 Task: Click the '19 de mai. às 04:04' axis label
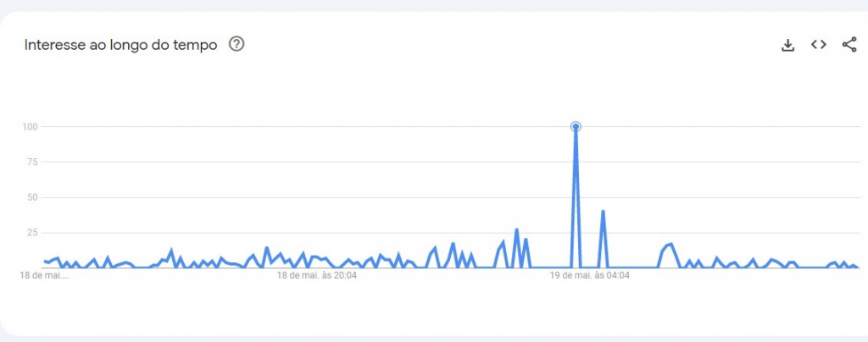589,275
